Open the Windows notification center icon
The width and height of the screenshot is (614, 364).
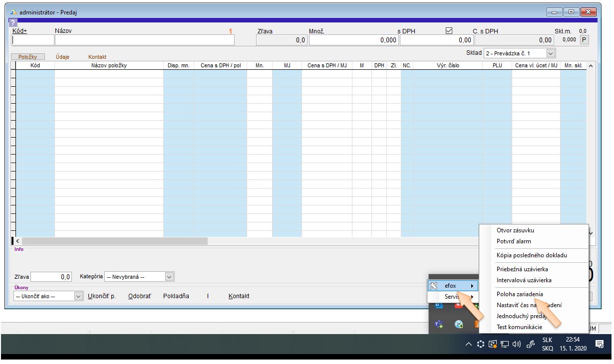[600, 344]
